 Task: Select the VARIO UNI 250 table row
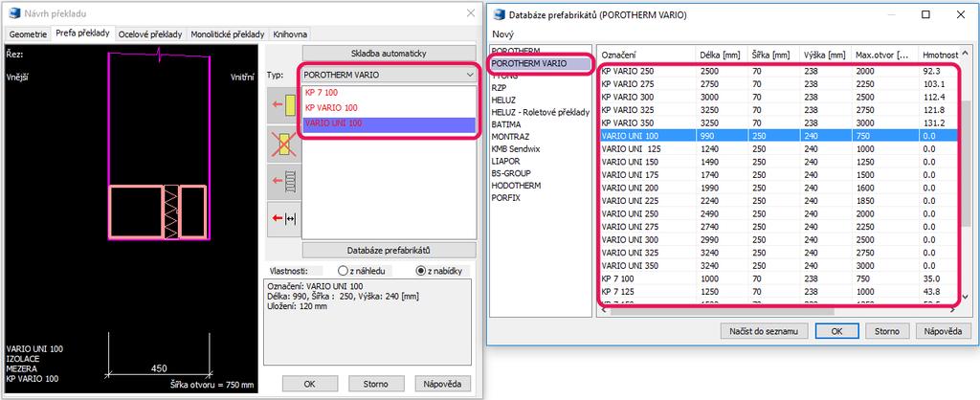[779, 213]
